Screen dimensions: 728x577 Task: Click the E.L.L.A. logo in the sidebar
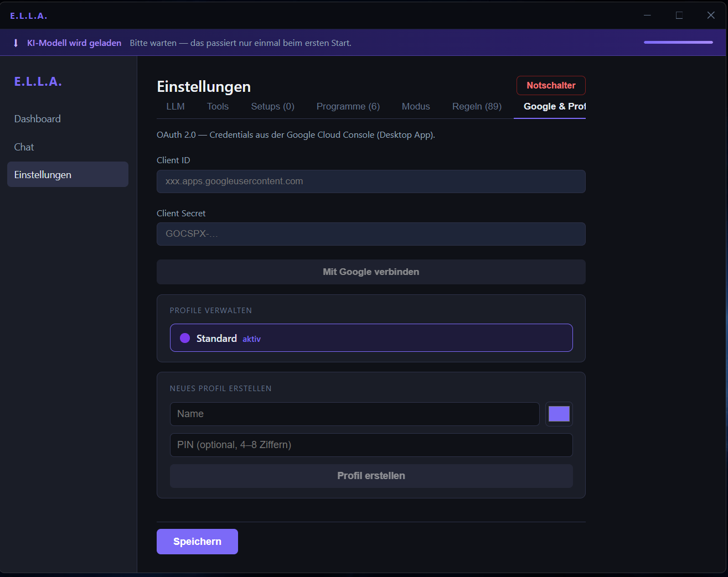tap(38, 82)
